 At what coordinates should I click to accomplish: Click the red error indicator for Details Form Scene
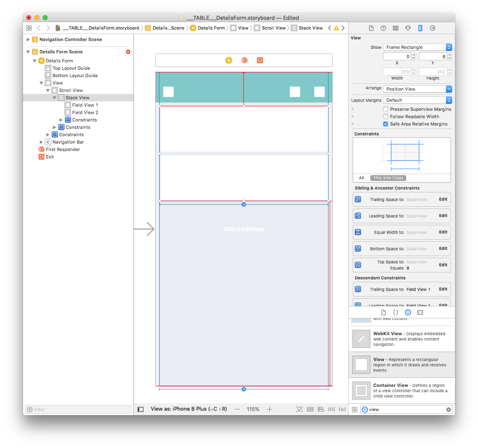tap(128, 52)
